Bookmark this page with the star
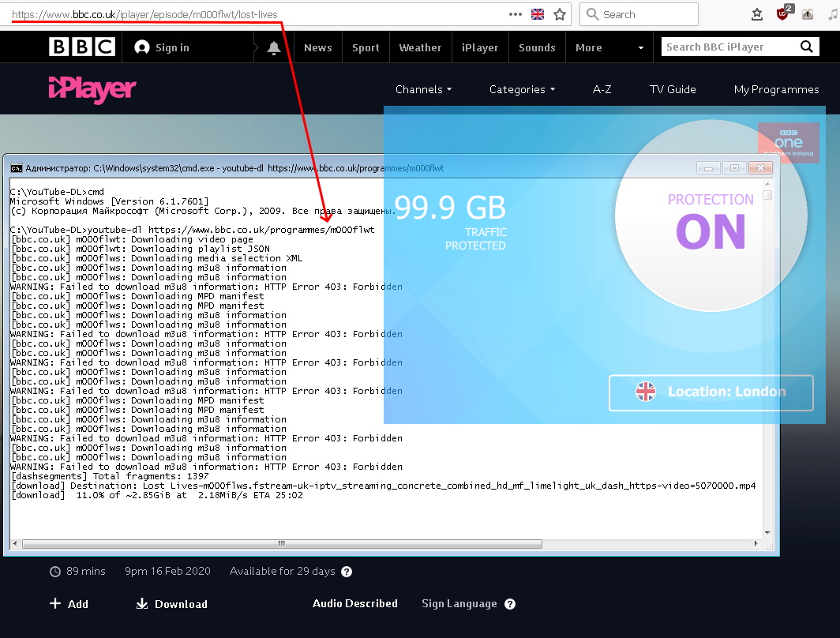Image resolution: width=840 pixels, height=638 pixels. coord(560,14)
